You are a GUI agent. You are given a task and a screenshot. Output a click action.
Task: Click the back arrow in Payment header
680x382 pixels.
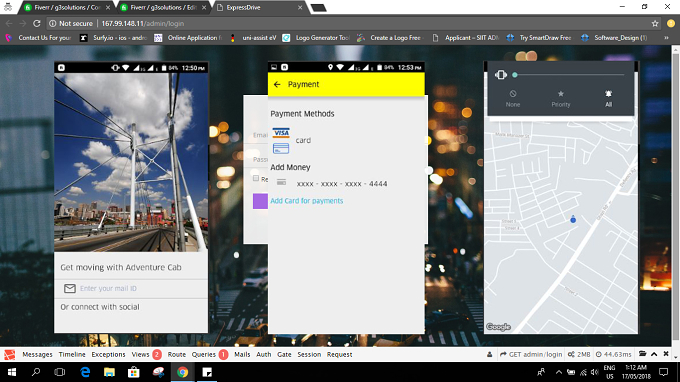[277, 85]
